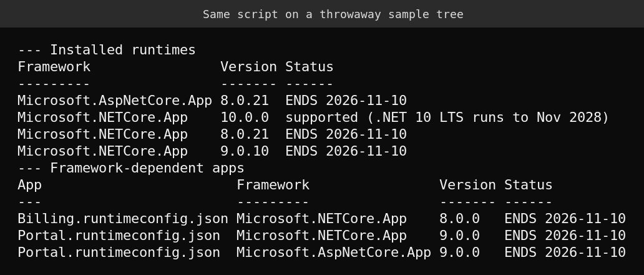The width and height of the screenshot is (644, 275).
Task: Click version '9.0.10' in the runtimes list
Action: (245, 151)
